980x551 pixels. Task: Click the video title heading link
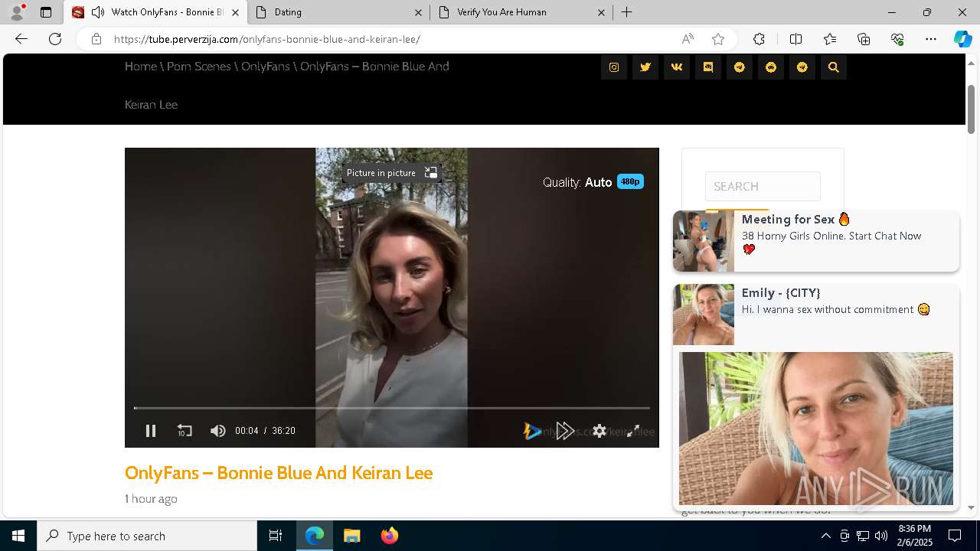coord(279,473)
